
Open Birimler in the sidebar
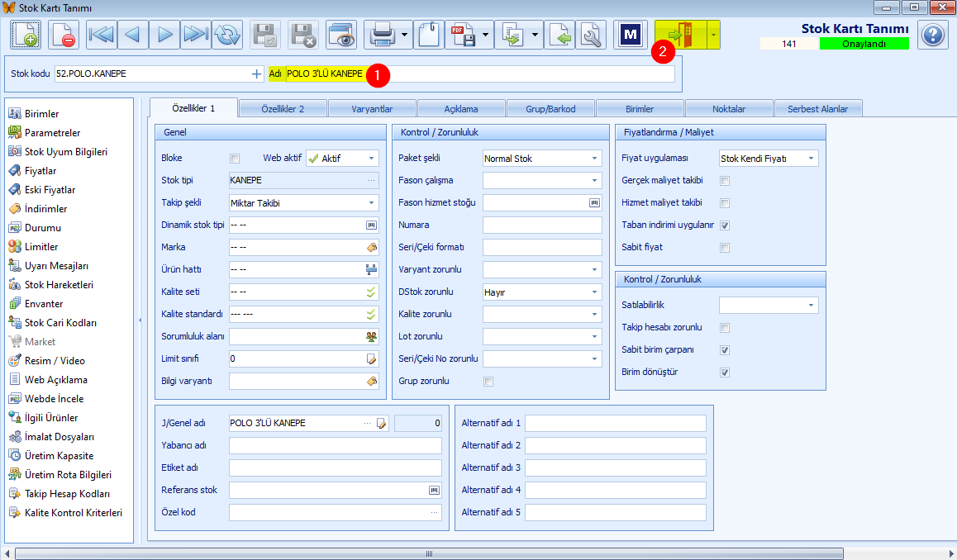click(41, 113)
